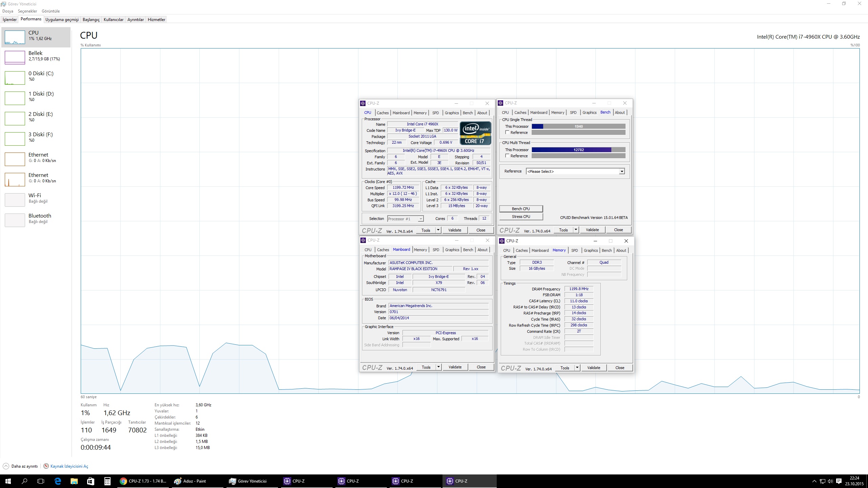868x488 pixels.
Task: Expand Tools arrow in Bench tab window
Action: coord(575,230)
